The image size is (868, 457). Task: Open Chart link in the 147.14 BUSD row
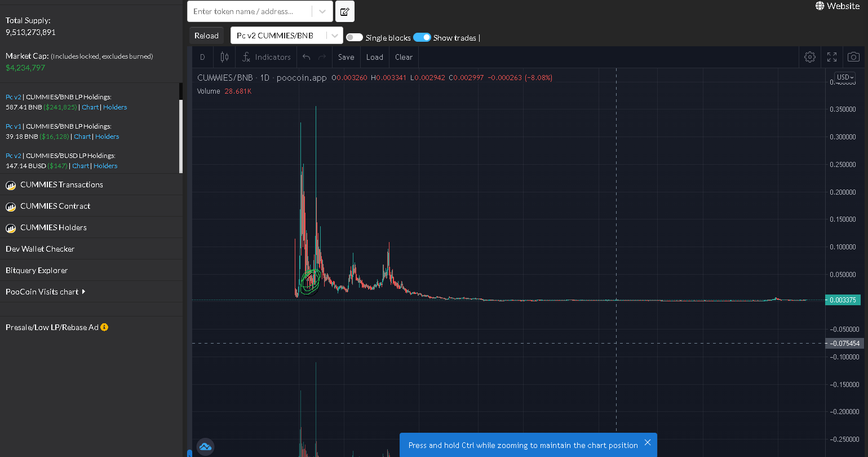[x=81, y=166]
